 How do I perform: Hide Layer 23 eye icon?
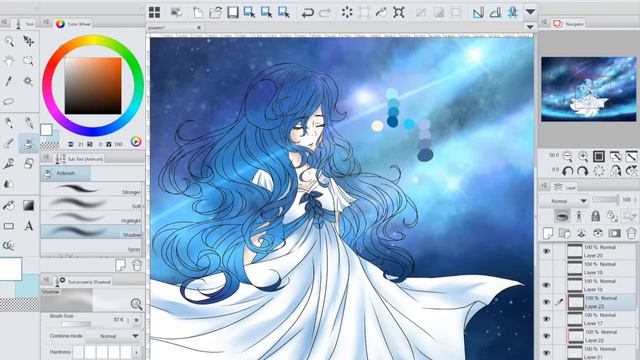pyautogui.click(x=546, y=302)
